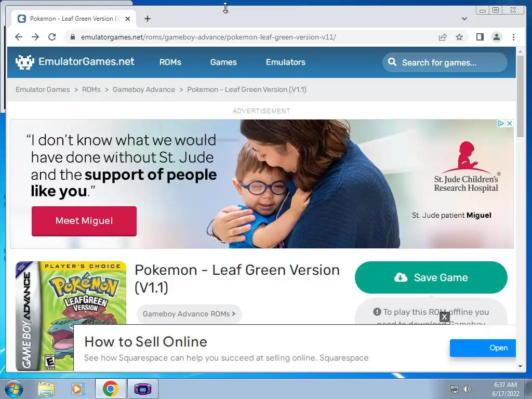Click the taskbar clock showing 6:37 AM
The width and height of the screenshot is (532, 399).
(506, 389)
